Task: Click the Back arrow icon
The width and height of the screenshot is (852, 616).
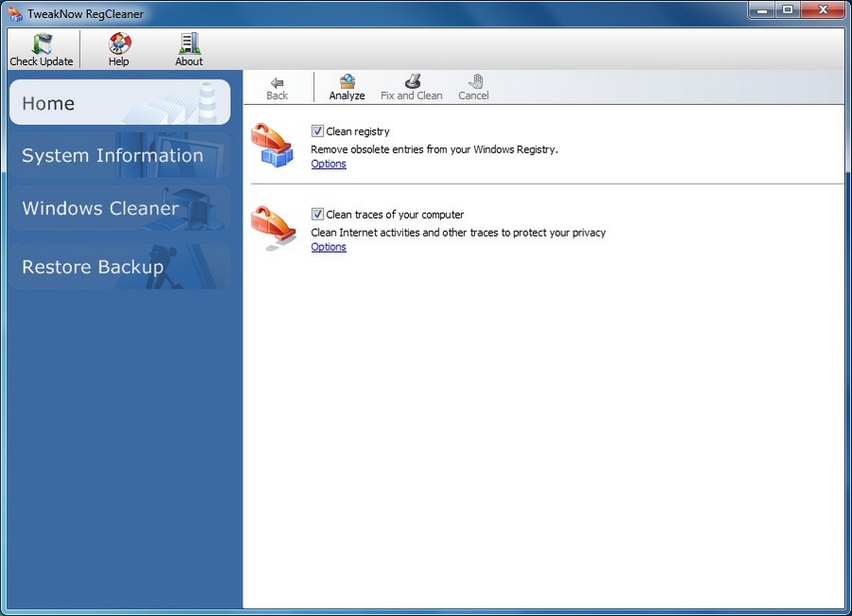Action: (276, 82)
